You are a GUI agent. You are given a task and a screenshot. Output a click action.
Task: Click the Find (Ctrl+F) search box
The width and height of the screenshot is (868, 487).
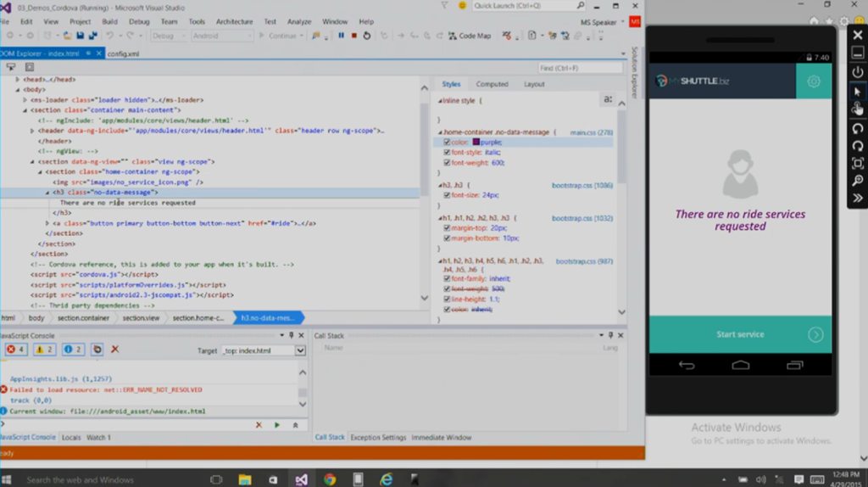pyautogui.click(x=580, y=68)
